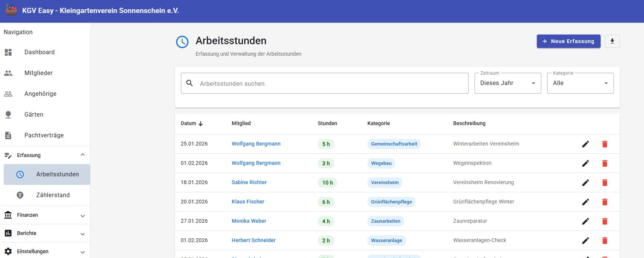
Task: Open member Klaus Fischer
Action: click(x=248, y=202)
